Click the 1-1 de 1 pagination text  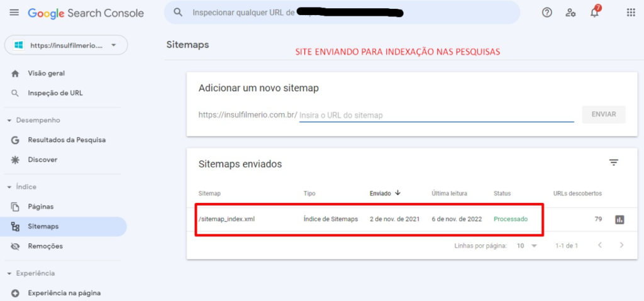coord(567,246)
